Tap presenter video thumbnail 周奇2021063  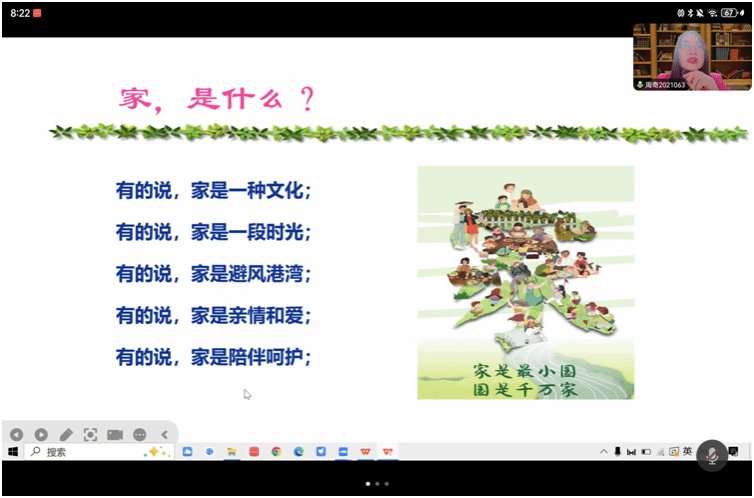coord(692,57)
